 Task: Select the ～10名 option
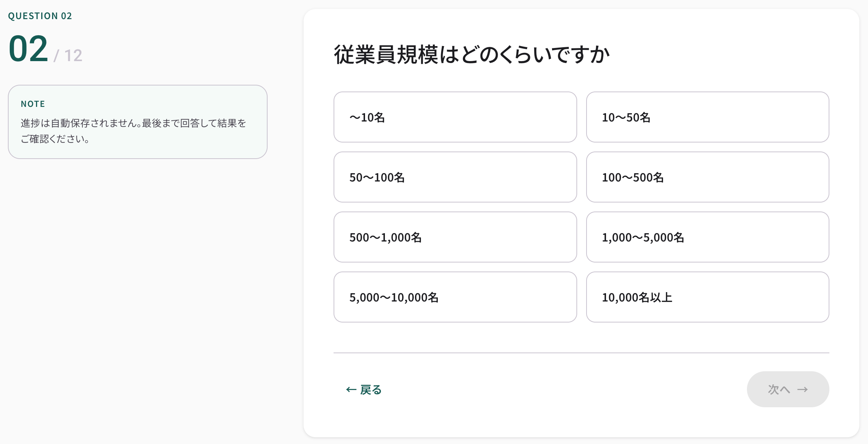coord(455,117)
